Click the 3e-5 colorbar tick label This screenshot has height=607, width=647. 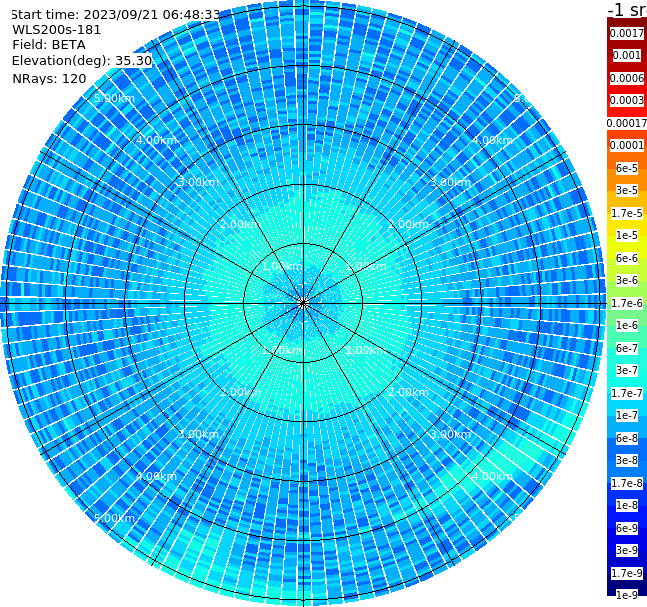[627, 190]
